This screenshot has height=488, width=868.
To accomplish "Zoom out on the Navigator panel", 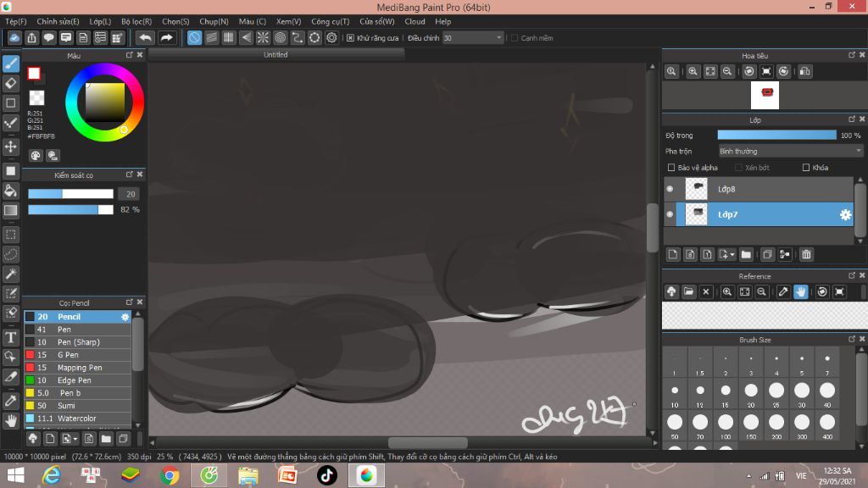I will 727,71.
